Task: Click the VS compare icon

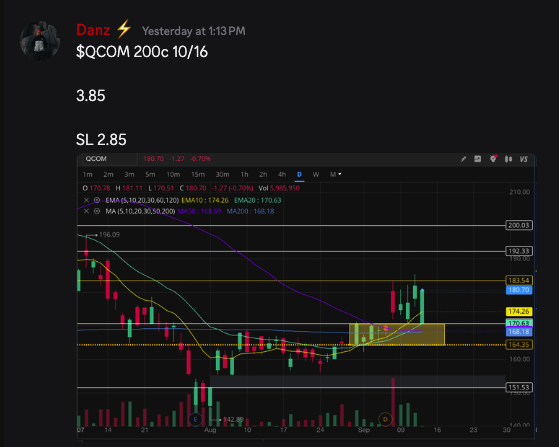Action: point(523,159)
